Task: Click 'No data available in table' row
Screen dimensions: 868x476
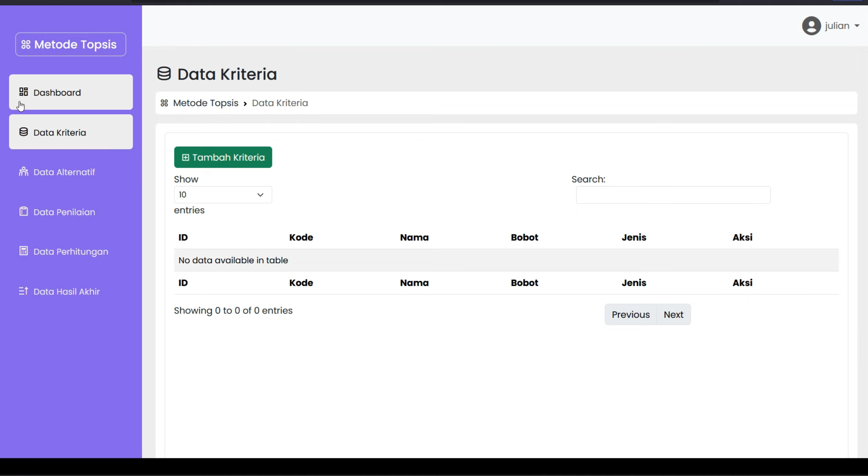Action: point(506,260)
